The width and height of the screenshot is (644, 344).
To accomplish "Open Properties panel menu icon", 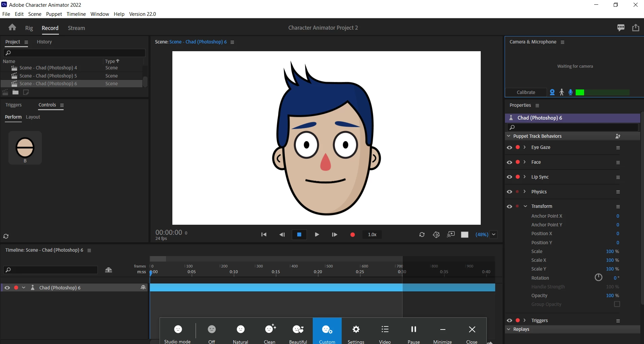I will point(537,105).
